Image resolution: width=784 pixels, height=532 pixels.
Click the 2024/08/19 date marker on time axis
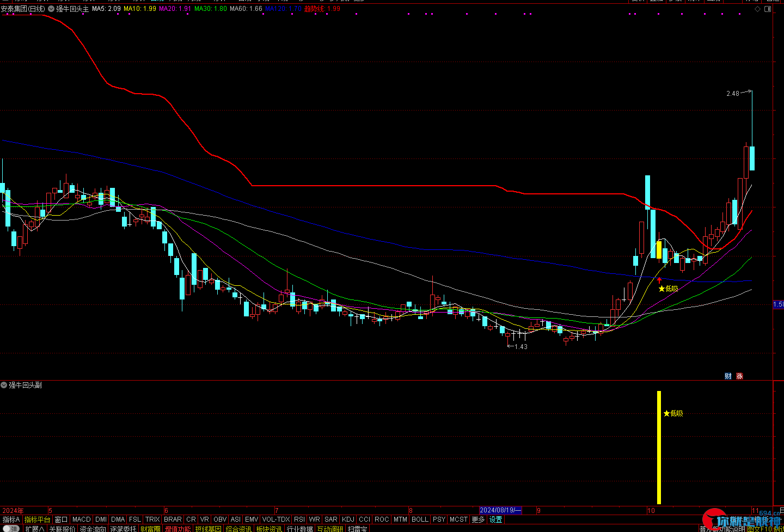500,510
